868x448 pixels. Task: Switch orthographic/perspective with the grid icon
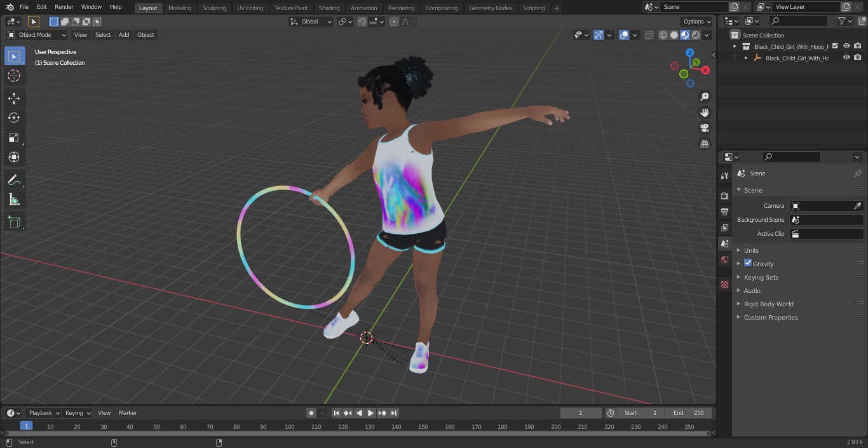click(704, 144)
